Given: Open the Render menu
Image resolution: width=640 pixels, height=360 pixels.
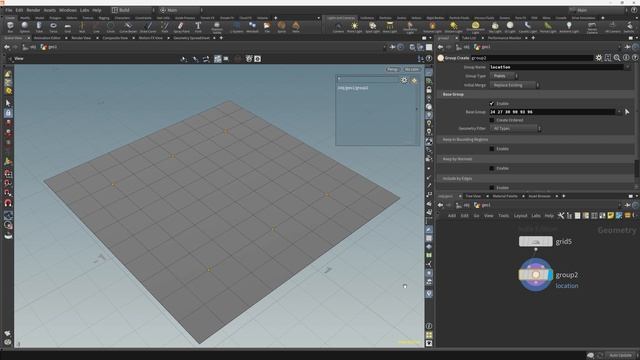Looking at the screenshot, I should tap(33, 10).
